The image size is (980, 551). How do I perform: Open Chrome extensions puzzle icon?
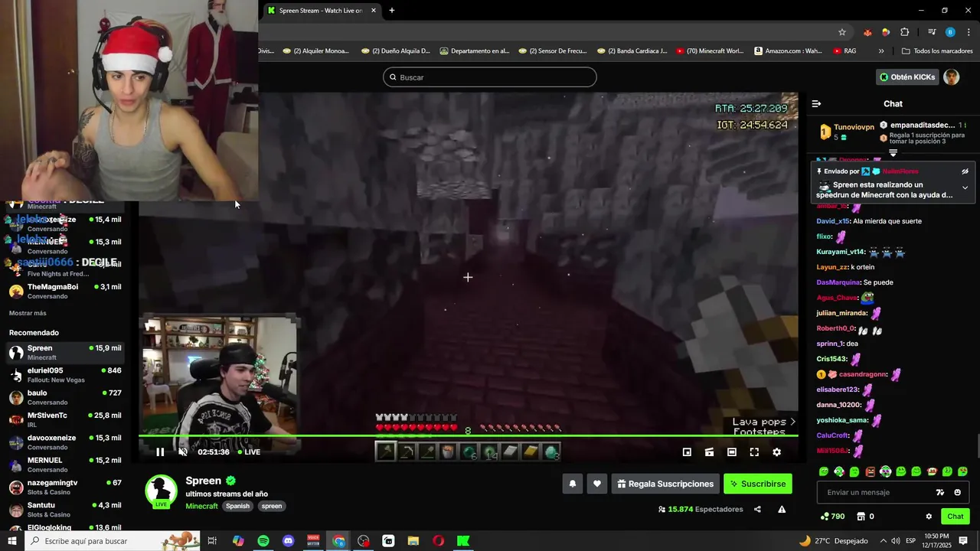(x=904, y=32)
